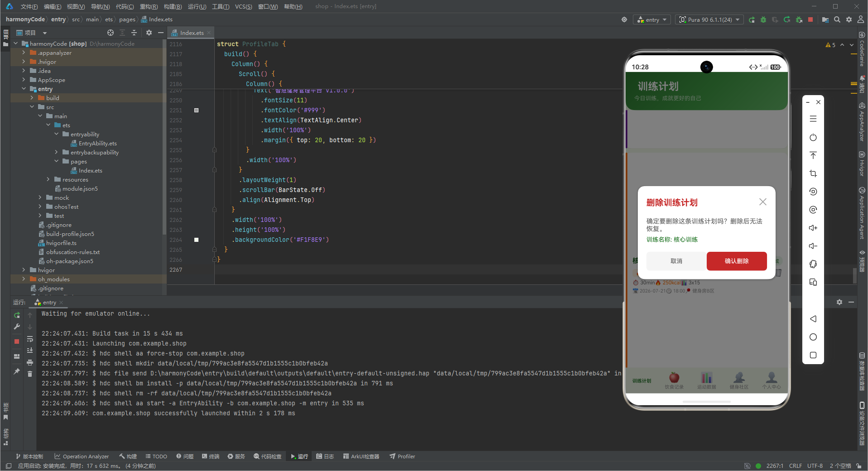Click the Debug bug icon in toolbar
868x471 pixels.
pos(763,19)
